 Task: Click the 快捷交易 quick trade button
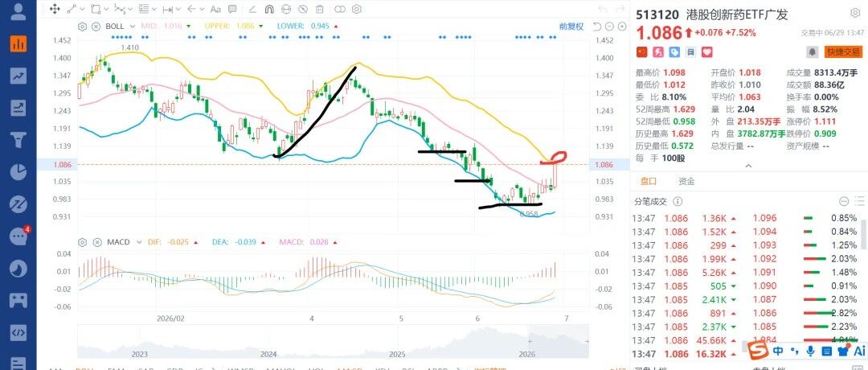pos(844,51)
